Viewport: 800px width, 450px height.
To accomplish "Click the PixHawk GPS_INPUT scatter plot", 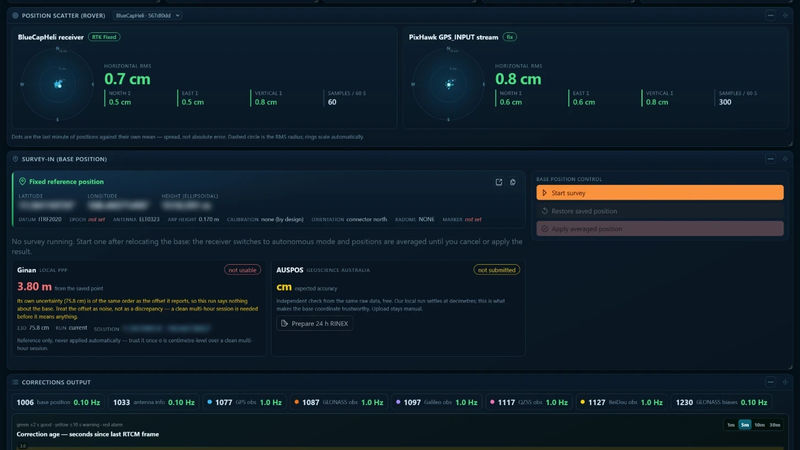I will [x=448, y=84].
